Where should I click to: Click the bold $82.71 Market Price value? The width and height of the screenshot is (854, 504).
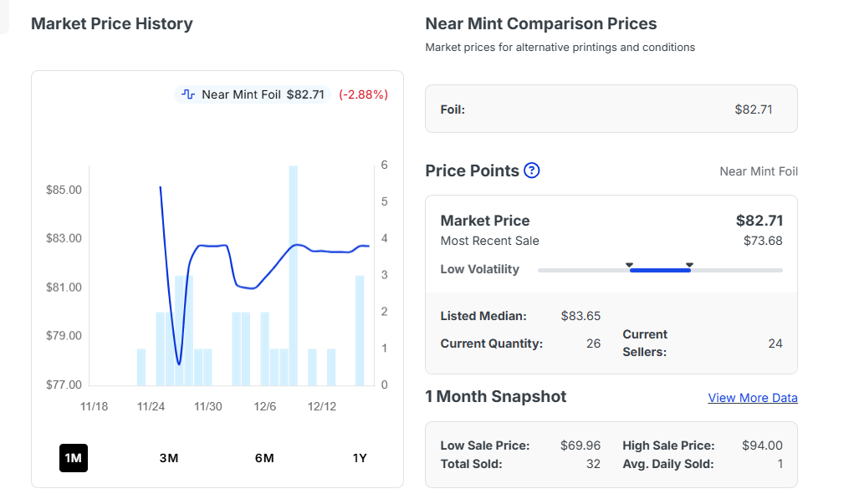[759, 221]
